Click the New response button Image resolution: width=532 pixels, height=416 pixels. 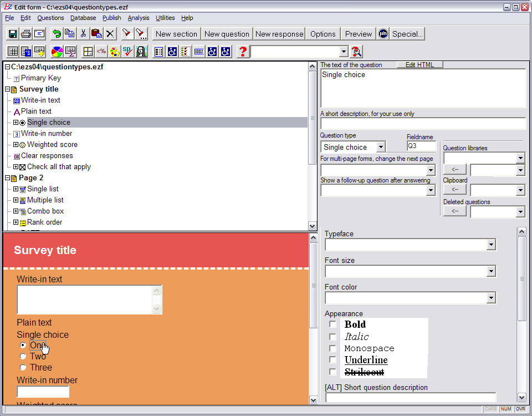[279, 34]
